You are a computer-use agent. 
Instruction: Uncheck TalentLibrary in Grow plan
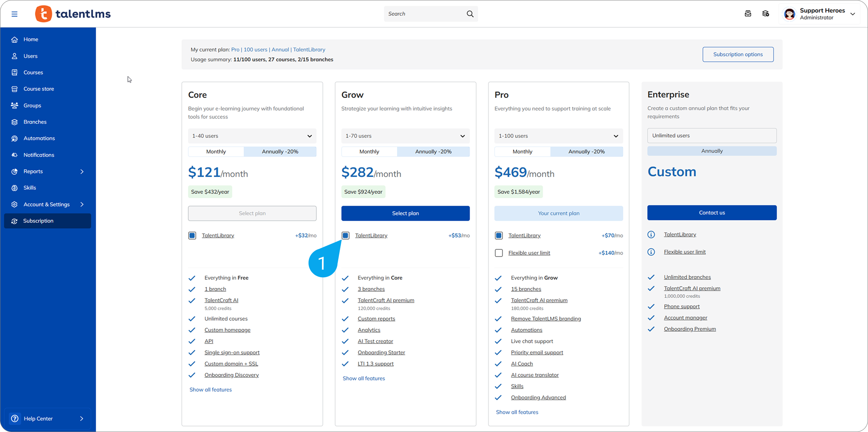[x=345, y=235]
